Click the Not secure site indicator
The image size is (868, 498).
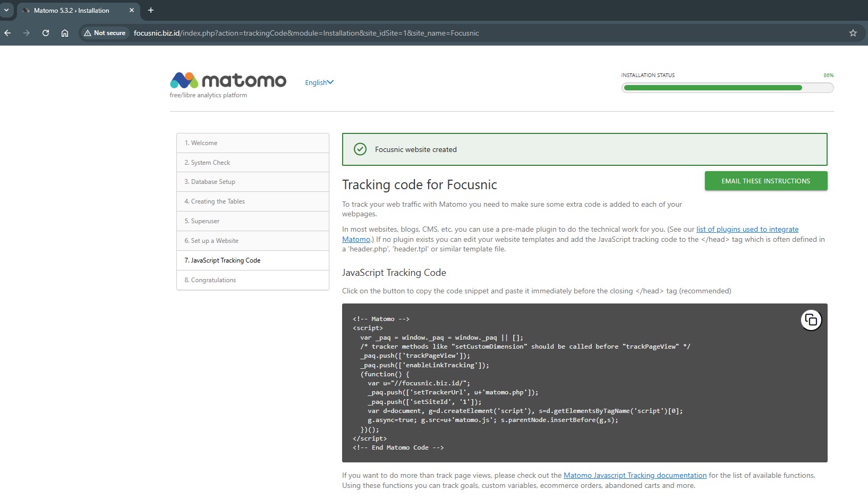click(x=105, y=33)
